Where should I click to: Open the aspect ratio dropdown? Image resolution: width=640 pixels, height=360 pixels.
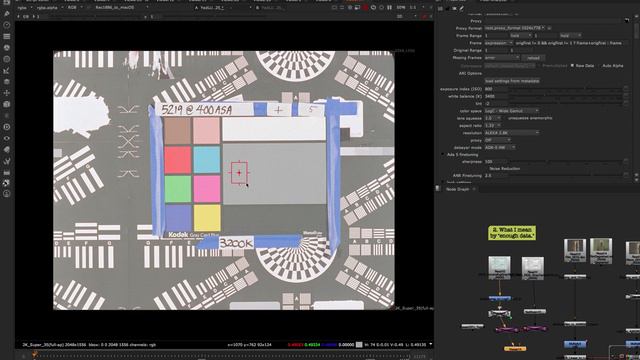click(x=493, y=125)
